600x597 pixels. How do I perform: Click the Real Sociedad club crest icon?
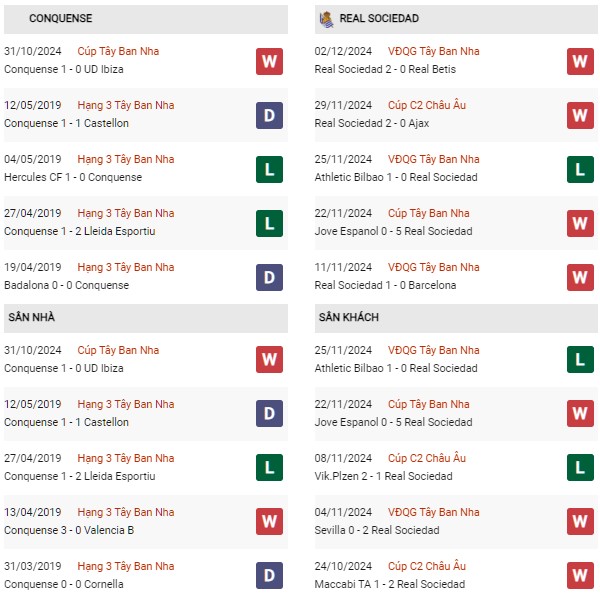tap(326, 19)
